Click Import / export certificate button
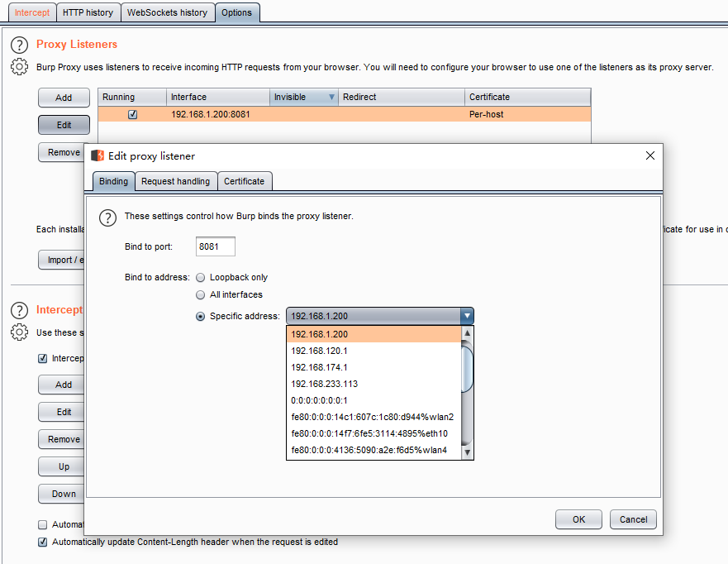The width and height of the screenshot is (728, 564). tap(62, 260)
